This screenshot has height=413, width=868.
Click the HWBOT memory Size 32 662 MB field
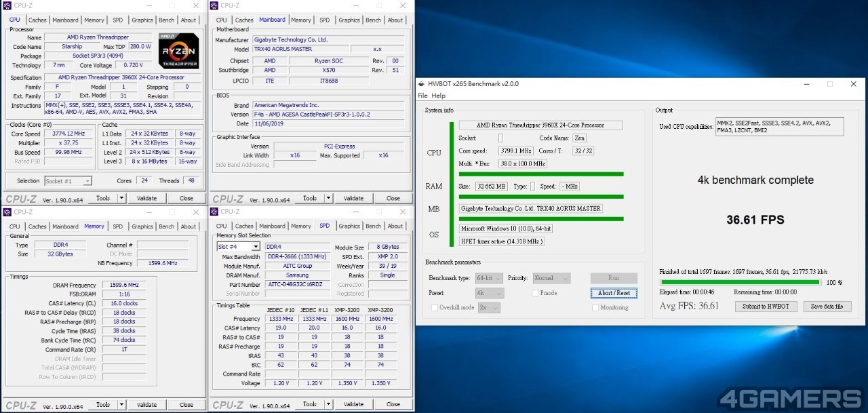pos(492,186)
